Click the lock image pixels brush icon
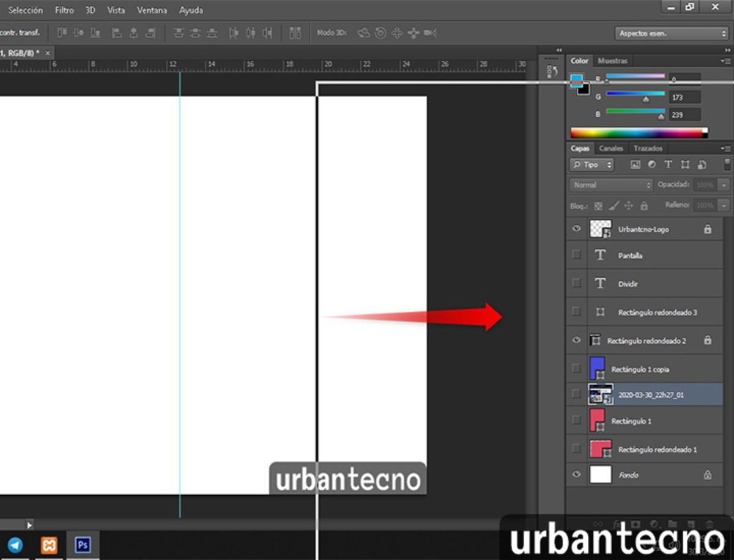 (614, 206)
